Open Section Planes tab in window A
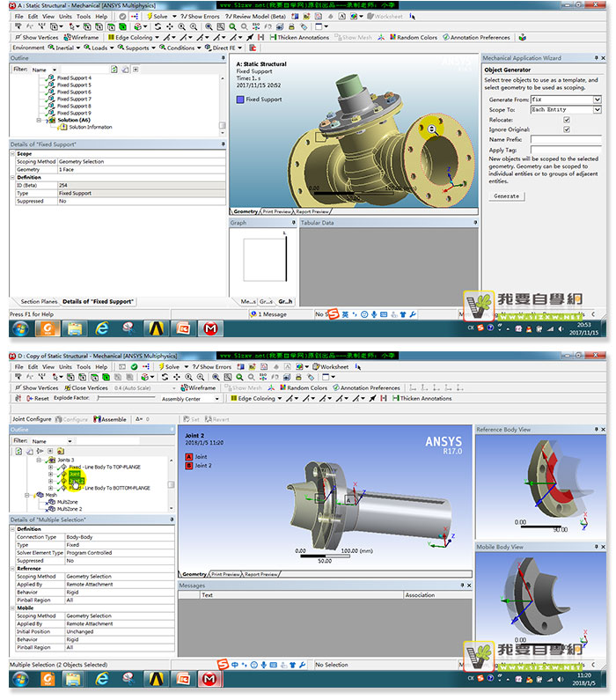Image resolution: width=616 pixels, height=700 pixels. [39, 301]
